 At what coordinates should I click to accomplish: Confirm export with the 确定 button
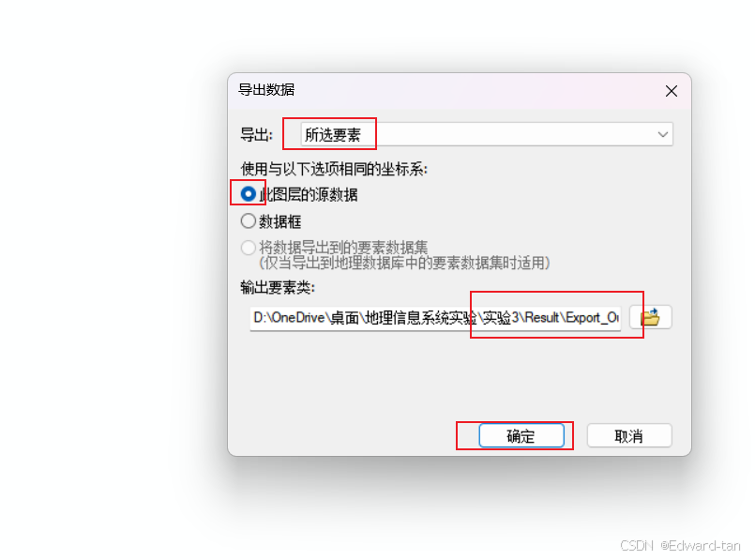tap(521, 436)
